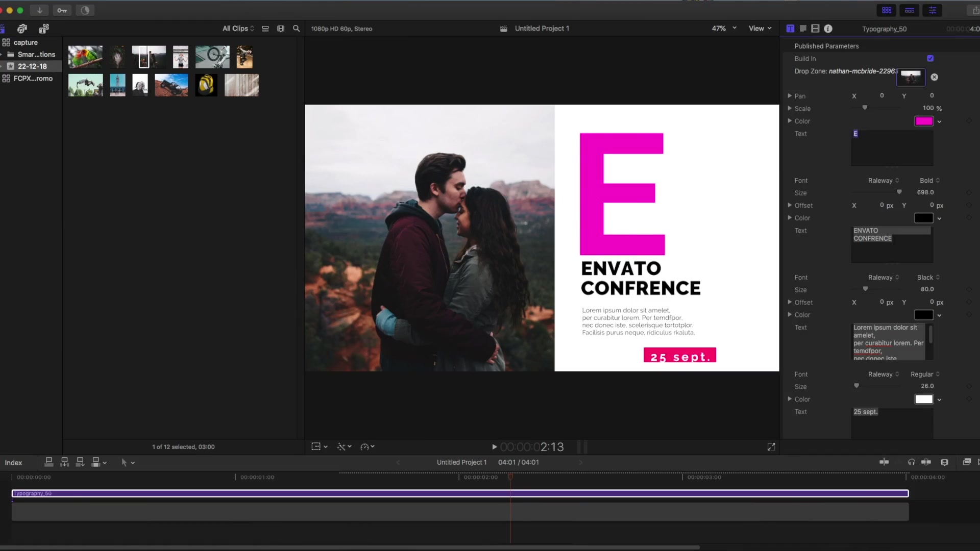Show or hide the inspector panel
Image resolution: width=980 pixels, height=551 pixels.
tap(933, 10)
